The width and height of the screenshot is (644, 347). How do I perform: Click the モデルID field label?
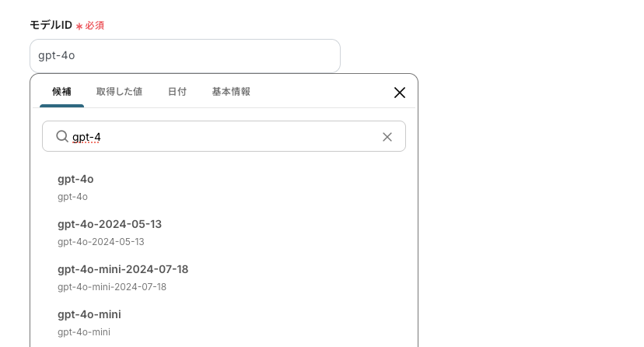coord(51,25)
